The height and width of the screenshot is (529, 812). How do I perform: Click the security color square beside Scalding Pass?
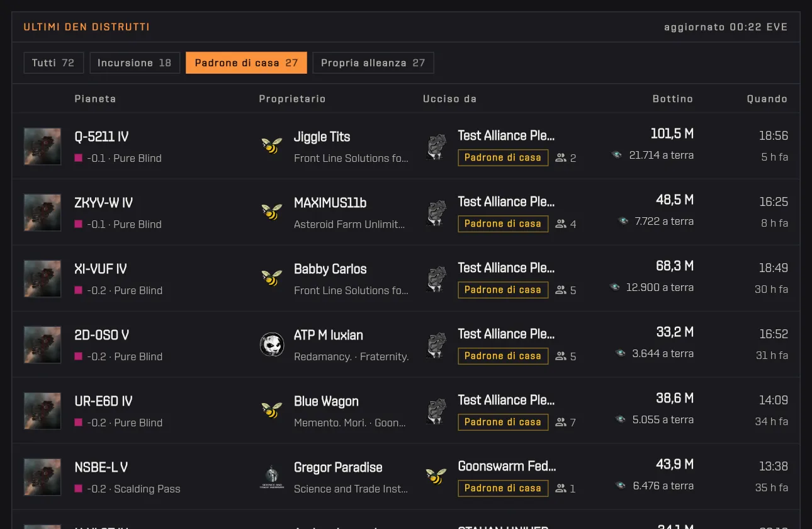coord(79,489)
